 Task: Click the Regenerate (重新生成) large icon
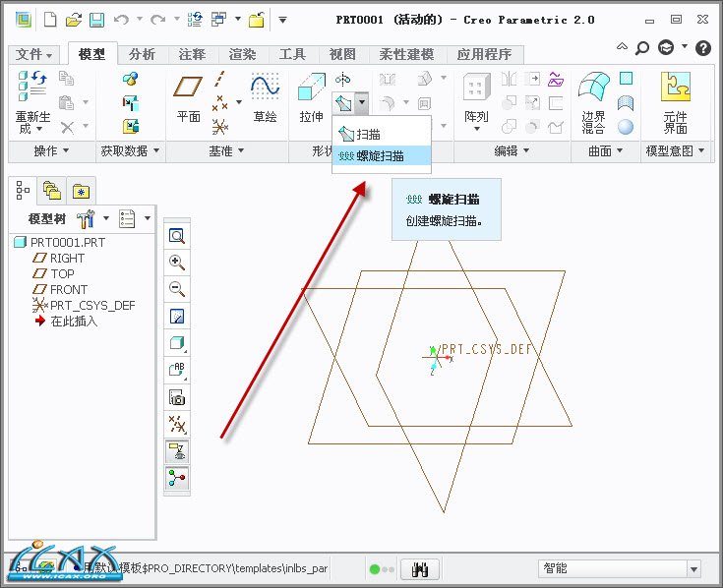pyautogui.click(x=32, y=102)
